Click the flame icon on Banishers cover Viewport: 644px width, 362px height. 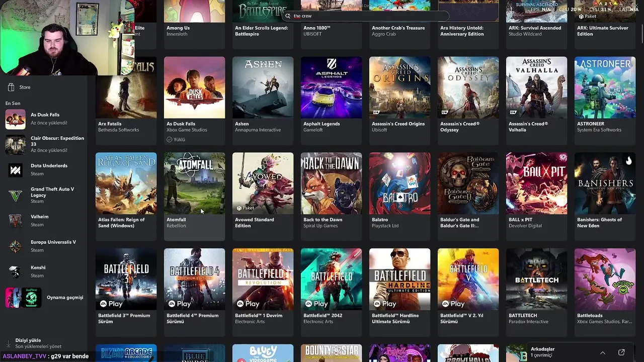628,160
